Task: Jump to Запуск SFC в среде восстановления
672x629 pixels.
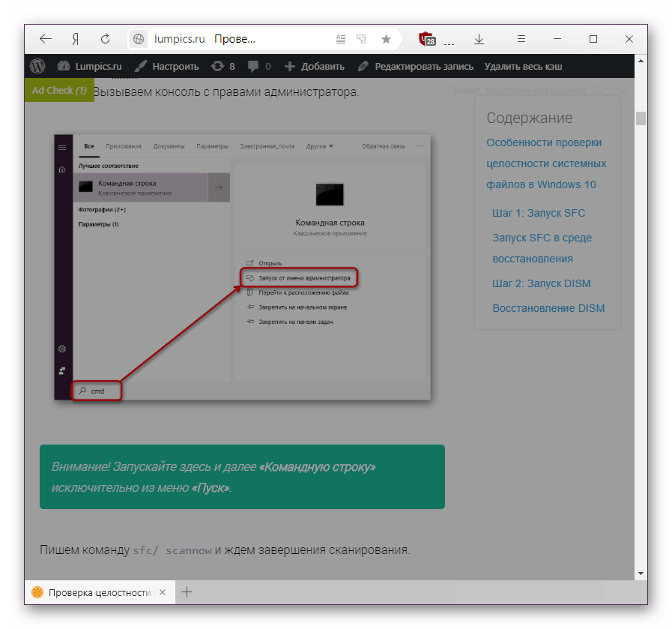Action: point(542,248)
